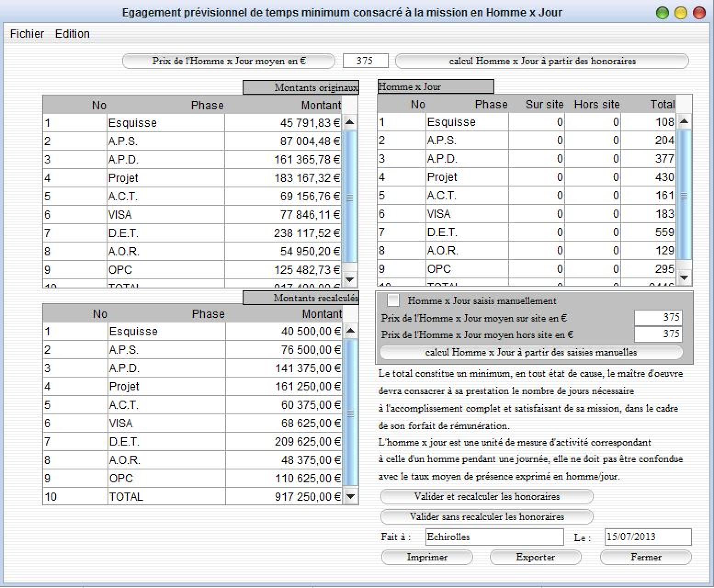Click 'calcul Homme x Jour à partir des honoraires'
The height and width of the screenshot is (588, 714).
pos(542,61)
